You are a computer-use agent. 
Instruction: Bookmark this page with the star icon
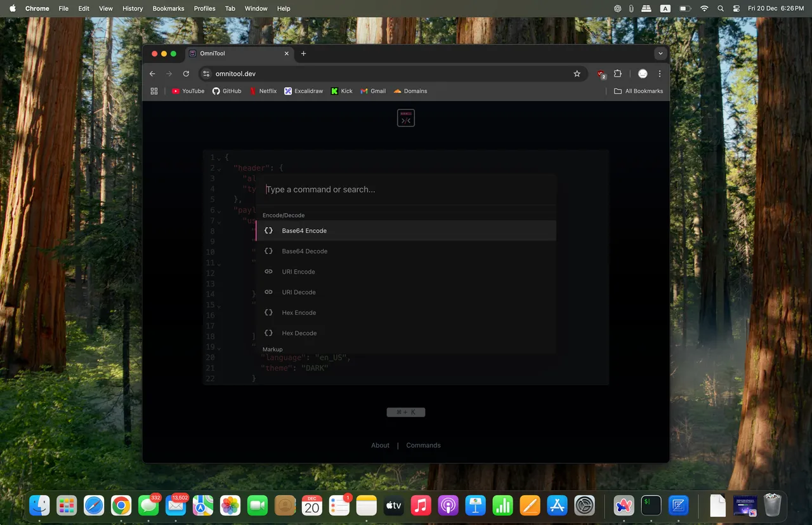pyautogui.click(x=577, y=74)
